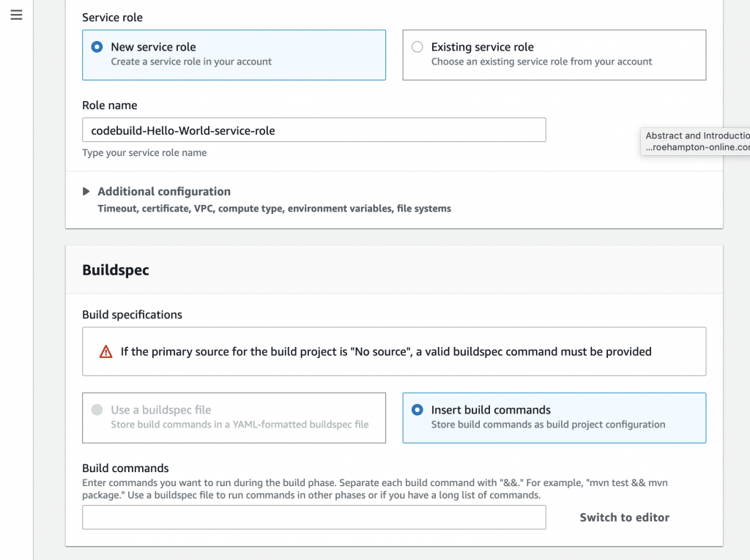This screenshot has height=560, width=750.
Task: Open the hamburger navigation menu
Action: coord(16,15)
